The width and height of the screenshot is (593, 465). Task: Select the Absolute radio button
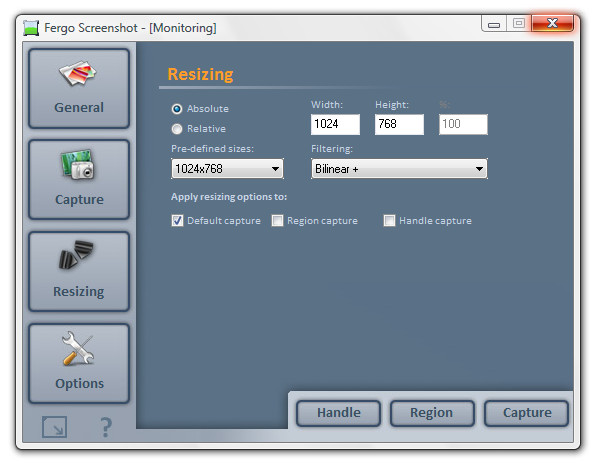click(177, 109)
